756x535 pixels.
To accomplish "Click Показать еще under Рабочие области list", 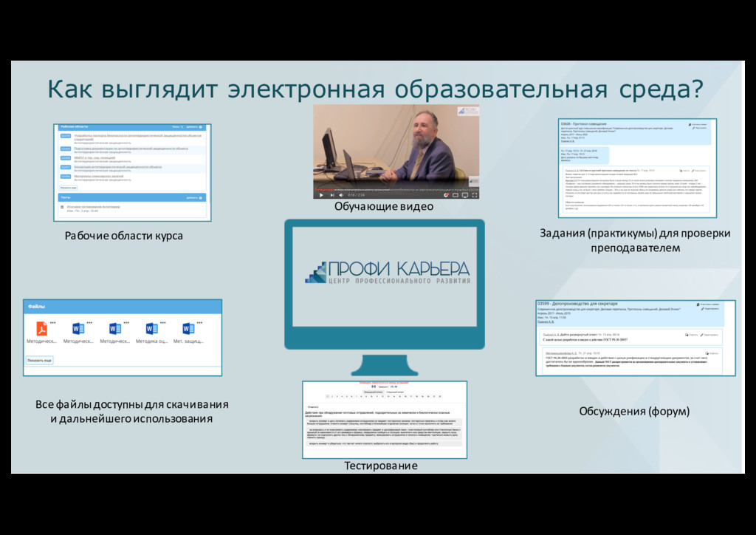I will [69, 188].
